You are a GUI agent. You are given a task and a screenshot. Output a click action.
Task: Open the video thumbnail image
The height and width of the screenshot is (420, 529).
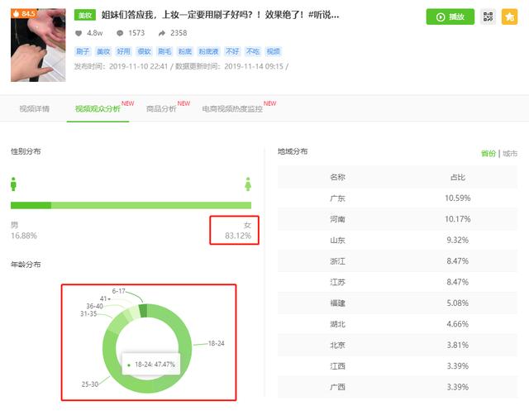click(x=38, y=45)
